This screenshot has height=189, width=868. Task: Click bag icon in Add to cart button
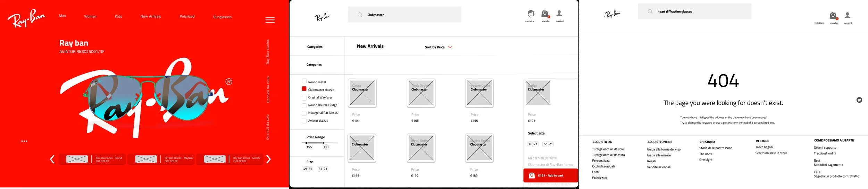click(532, 175)
